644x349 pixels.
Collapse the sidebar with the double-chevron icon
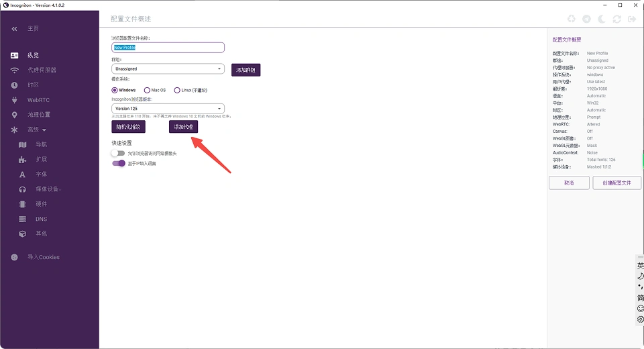pos(15,29)
